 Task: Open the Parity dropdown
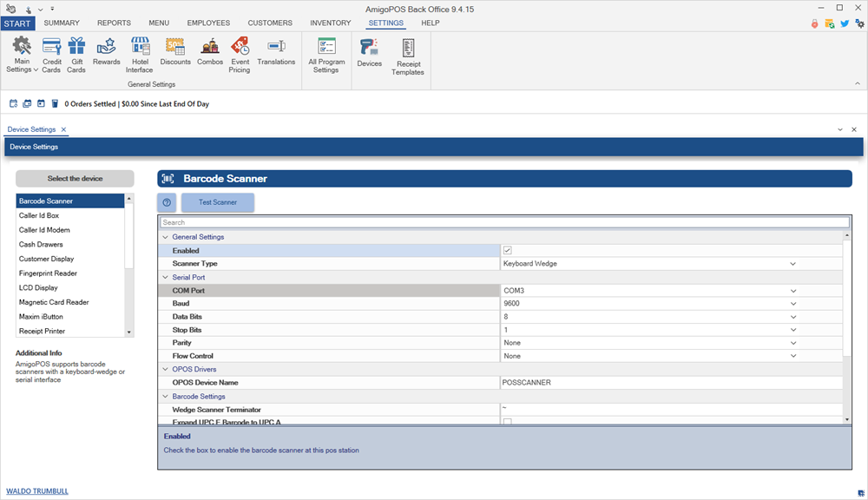tap(792, 343)
